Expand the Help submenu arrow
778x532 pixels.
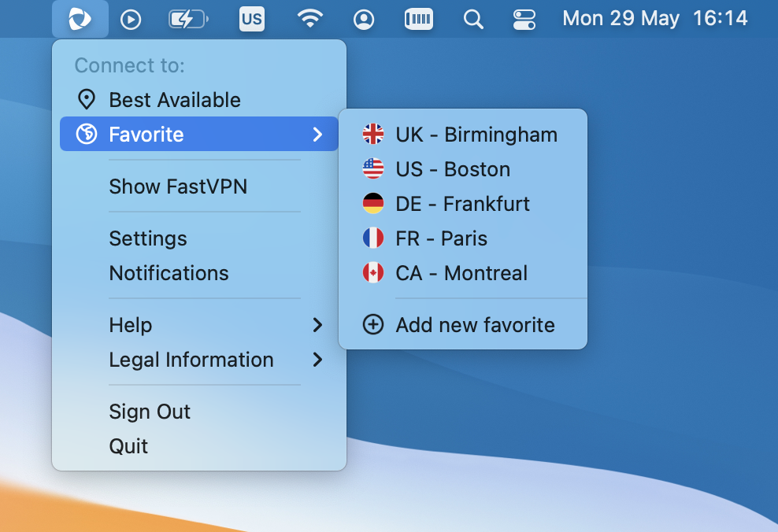[x=318, y=325]
